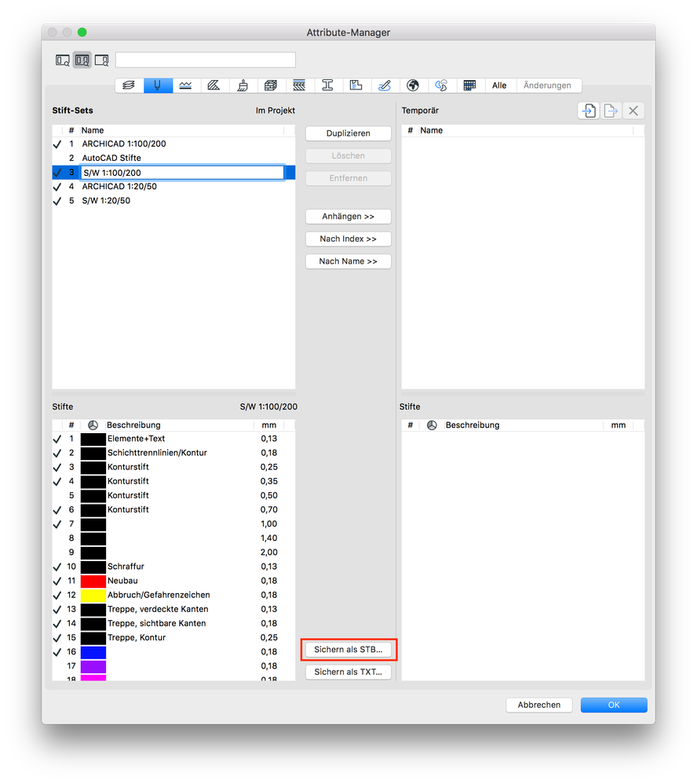Click red swatch of pen 11 Neubau
The width and height of the screenshot is (697, 784).
pos(93,581)
